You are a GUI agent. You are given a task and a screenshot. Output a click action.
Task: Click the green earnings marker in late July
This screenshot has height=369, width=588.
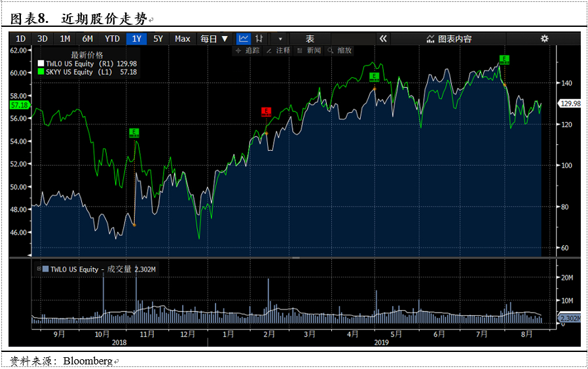pos(504,59)
